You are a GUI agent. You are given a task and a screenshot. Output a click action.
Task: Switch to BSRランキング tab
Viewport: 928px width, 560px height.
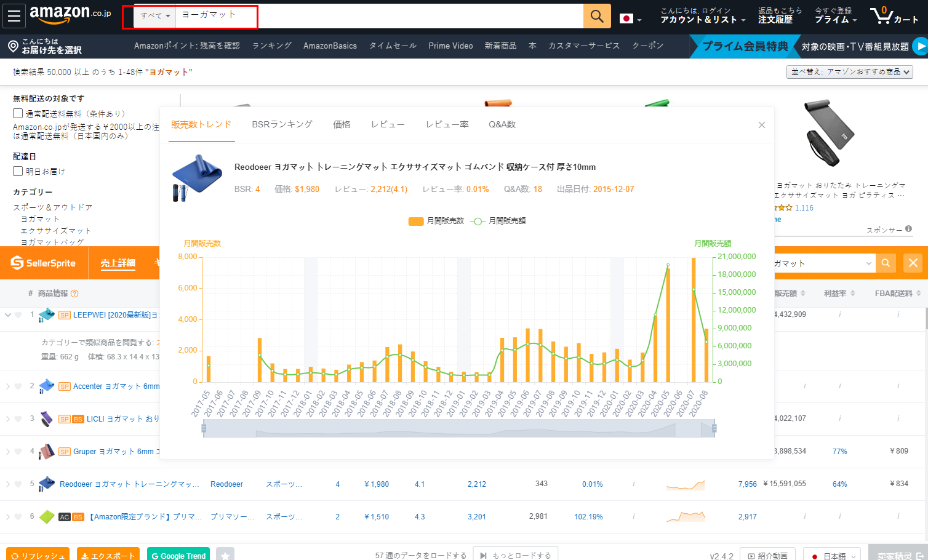282,124
